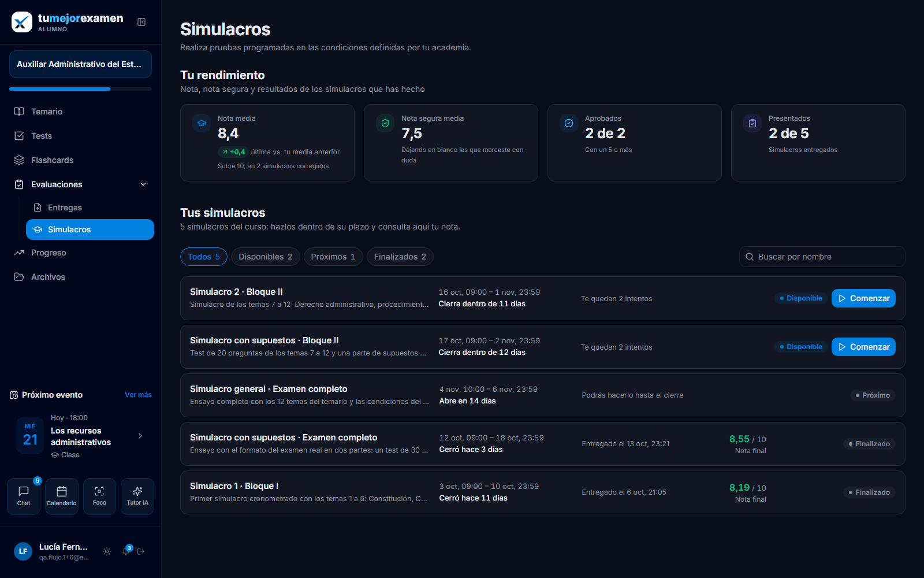Open event Los recursos administrativos chevron
Image resolution: width=924 pixels, height=578 pixels.
point(140,436)
